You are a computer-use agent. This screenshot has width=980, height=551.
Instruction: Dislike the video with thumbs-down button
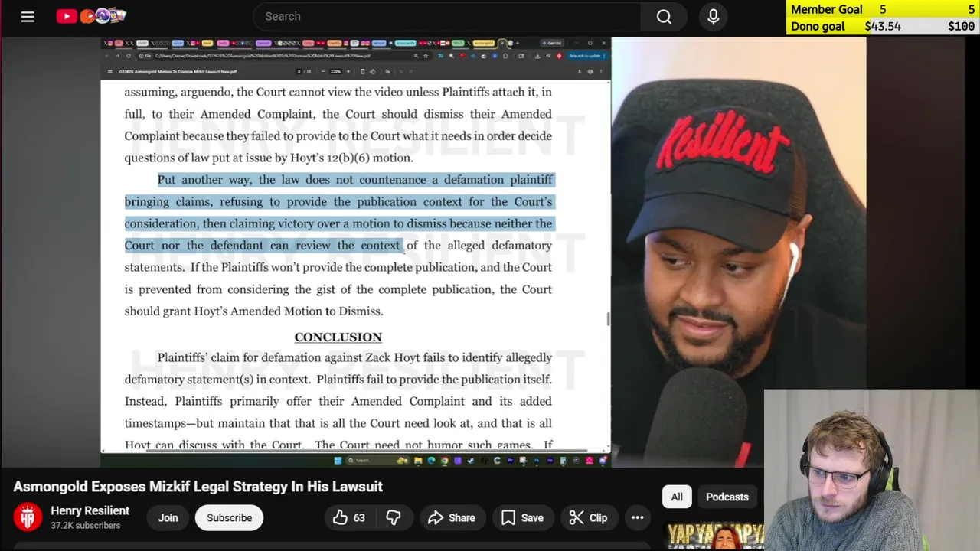394,518
